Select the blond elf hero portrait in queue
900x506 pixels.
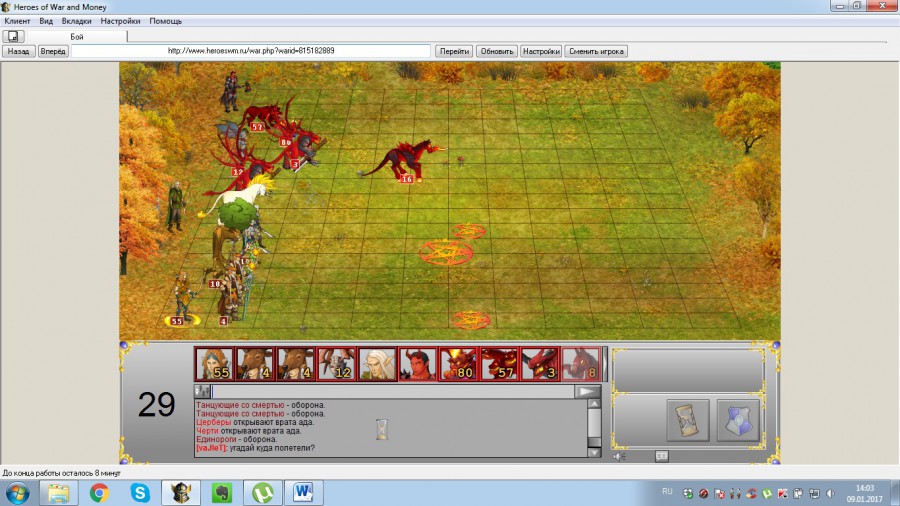click(377, 364)
